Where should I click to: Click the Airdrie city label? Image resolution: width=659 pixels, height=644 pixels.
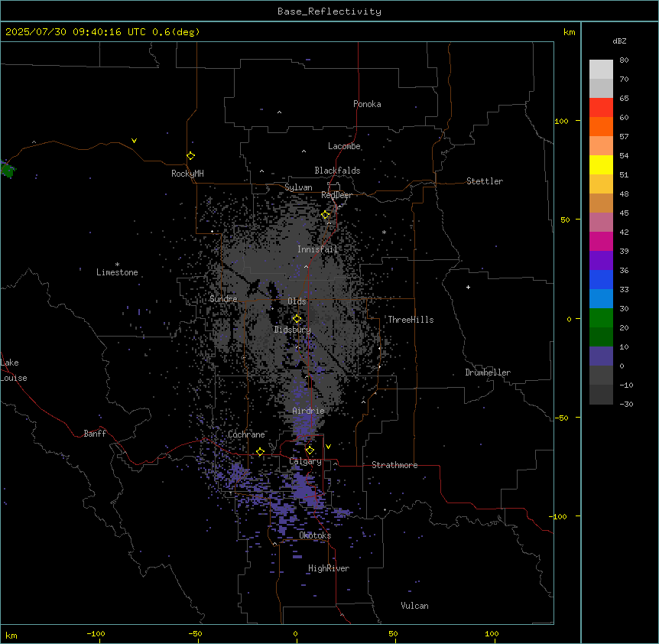click(308, 411)
